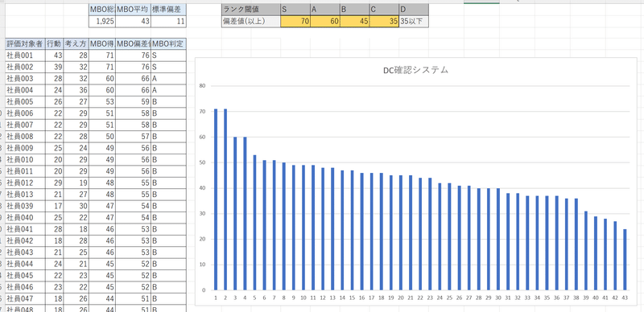
Task: Click the 35以下 cell under rank D
Action: click(x=414, y=22)
